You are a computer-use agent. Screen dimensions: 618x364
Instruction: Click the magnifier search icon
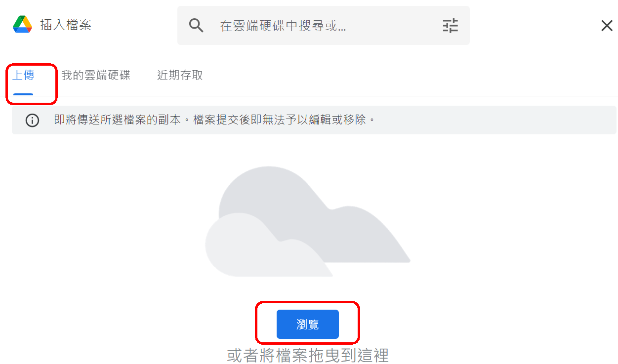(197, 26)
